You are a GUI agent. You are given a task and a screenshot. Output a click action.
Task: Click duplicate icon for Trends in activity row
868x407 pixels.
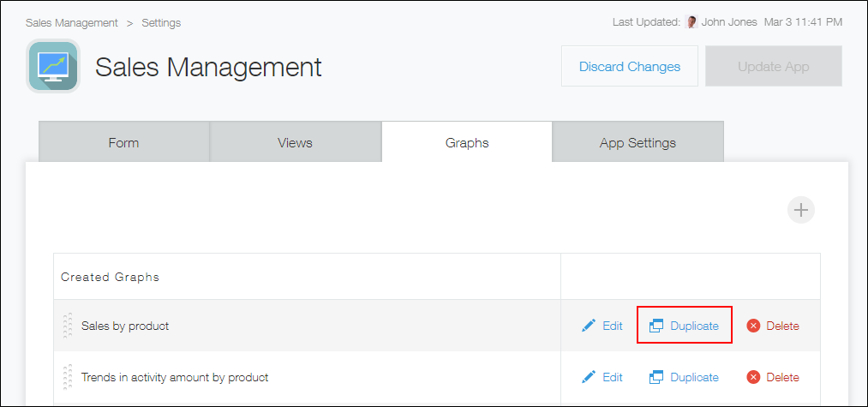point(656,377)
